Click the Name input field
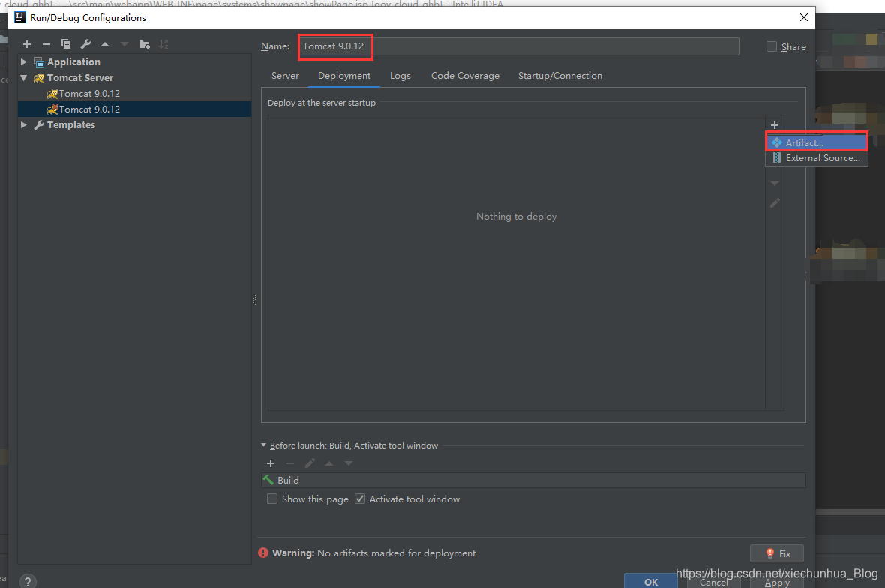Screen dimensions: 885x588 point(519,46)
